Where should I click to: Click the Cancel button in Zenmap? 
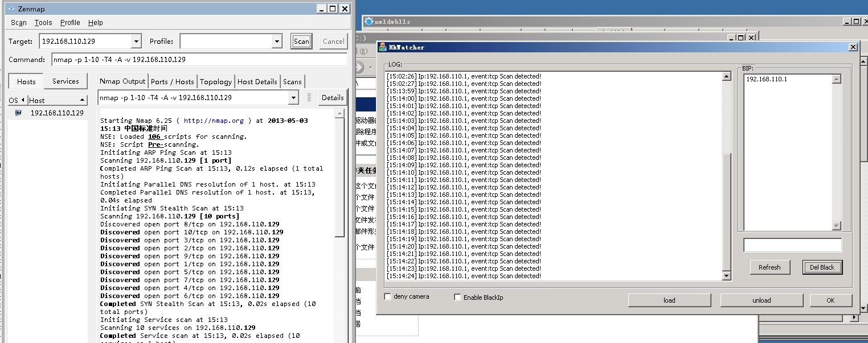(333, 41)
